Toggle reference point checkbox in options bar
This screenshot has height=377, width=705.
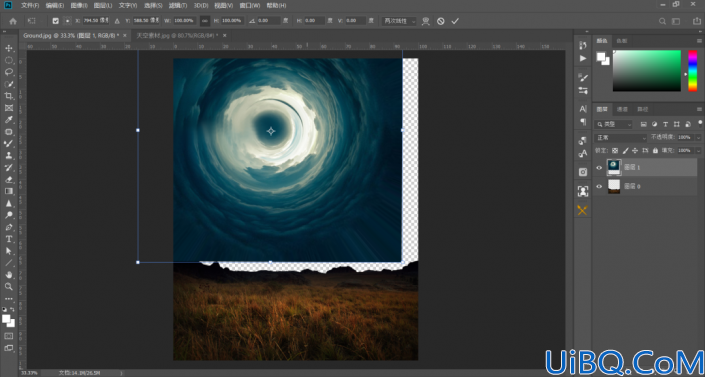(x=56, y=21)
